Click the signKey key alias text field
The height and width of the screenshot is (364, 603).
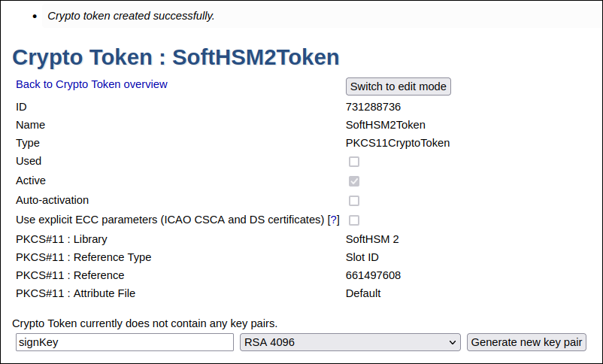click(x=124, y=342)
